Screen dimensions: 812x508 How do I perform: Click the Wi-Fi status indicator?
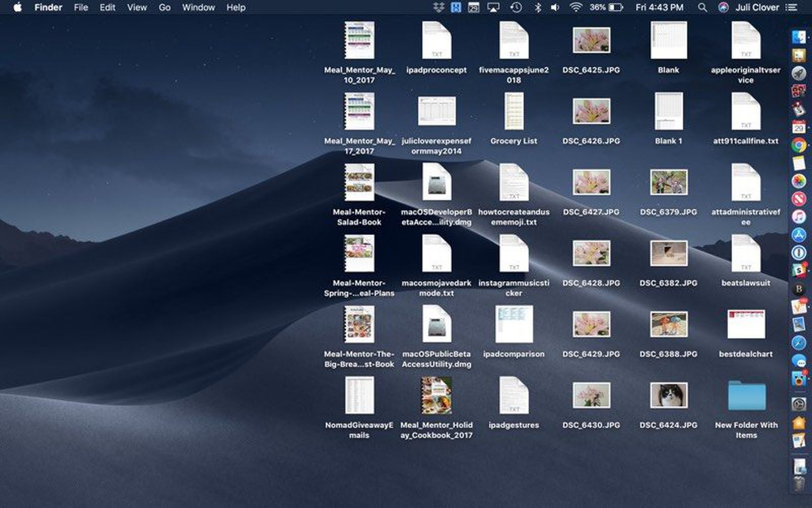pyautogui.click(x=577, y=7)
